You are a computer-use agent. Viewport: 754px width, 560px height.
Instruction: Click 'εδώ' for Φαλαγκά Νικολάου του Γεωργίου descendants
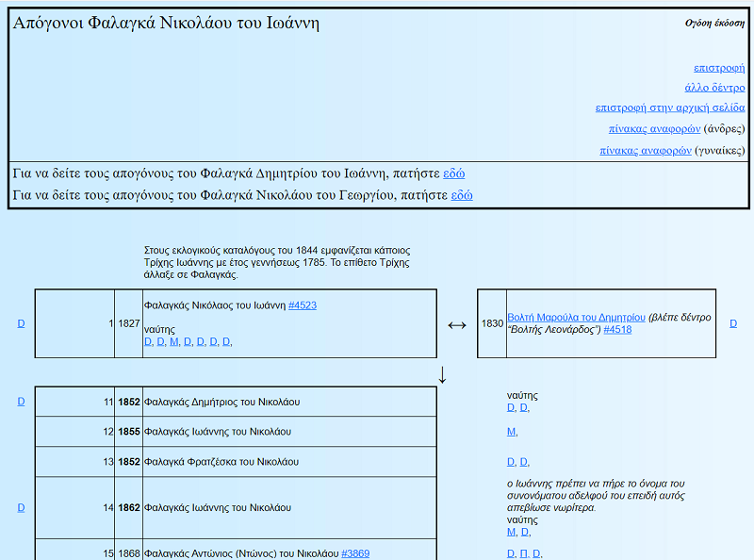click(x=462, y=195)
